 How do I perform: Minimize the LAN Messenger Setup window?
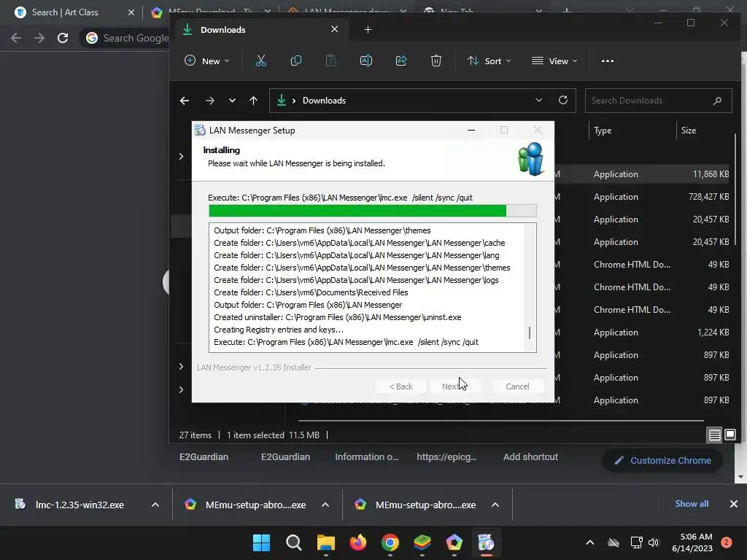click(x=471, y=130)
